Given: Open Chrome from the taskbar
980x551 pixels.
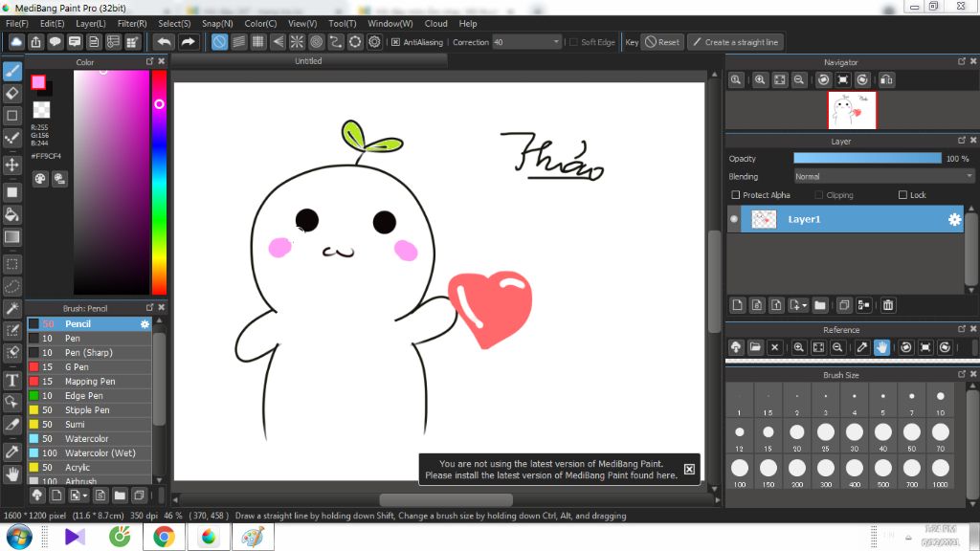Looking at the screenshot, I should [x=164, y=537].
